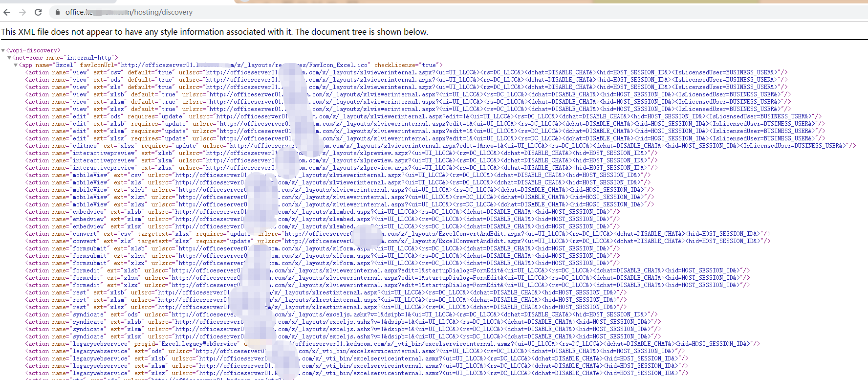This screenshot has height=380, width=868.
Task: Reload the discovery page
Action: tap(38, 12)
